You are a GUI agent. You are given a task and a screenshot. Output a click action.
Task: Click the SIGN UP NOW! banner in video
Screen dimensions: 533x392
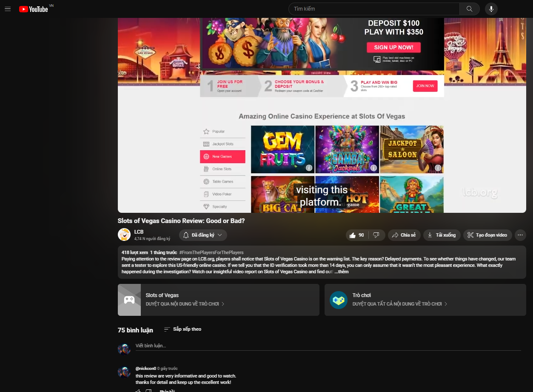click(x=393, y=47)
